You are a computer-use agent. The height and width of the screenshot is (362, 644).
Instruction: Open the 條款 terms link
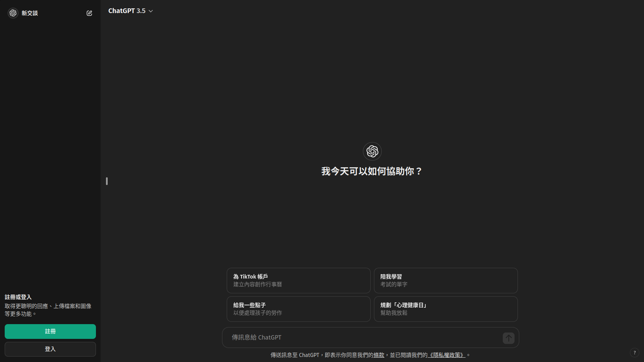379,355
